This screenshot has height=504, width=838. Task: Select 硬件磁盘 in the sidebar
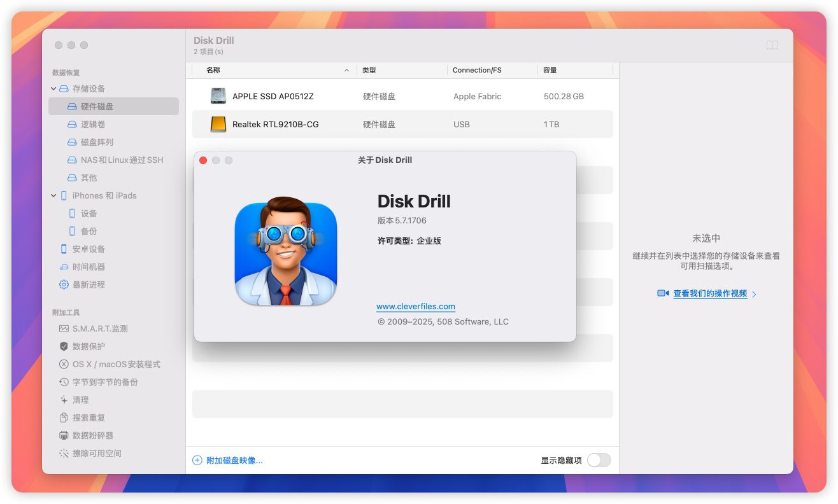click(114, 106)
